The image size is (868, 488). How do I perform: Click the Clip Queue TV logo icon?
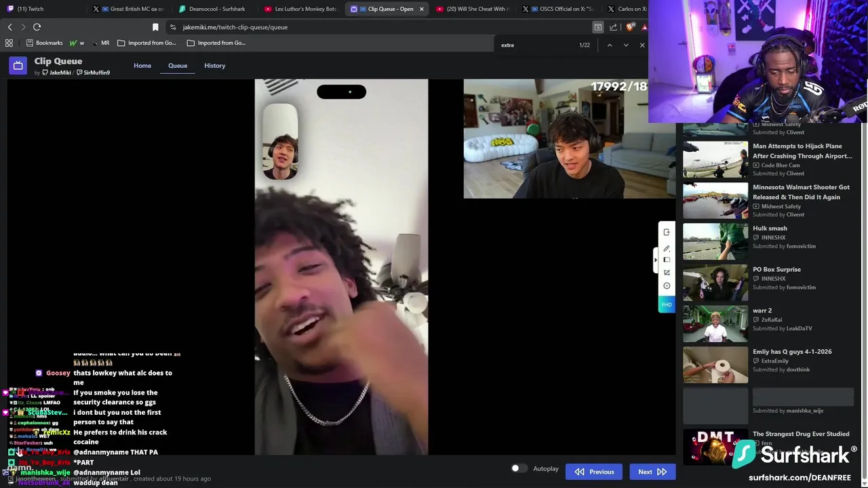pyautogui.click(x=18, y=66)
